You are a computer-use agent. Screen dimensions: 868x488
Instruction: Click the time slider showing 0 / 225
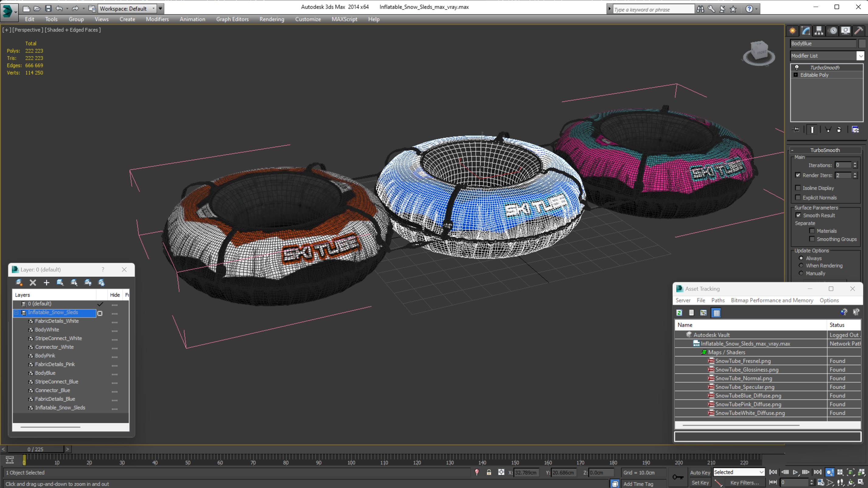pyautogui.click(x=35, y=449)
